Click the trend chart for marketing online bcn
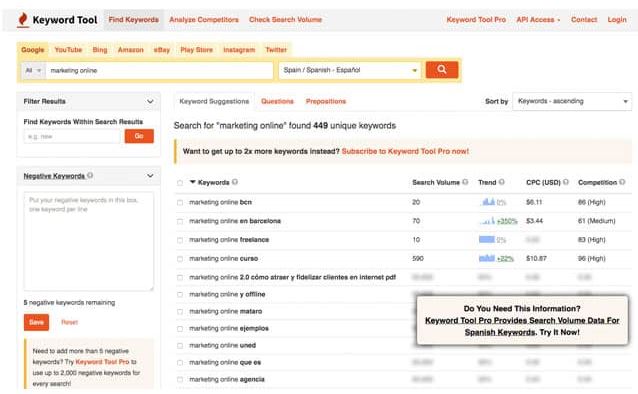This screenshot has height=394, width=638. tap(488, 201)
